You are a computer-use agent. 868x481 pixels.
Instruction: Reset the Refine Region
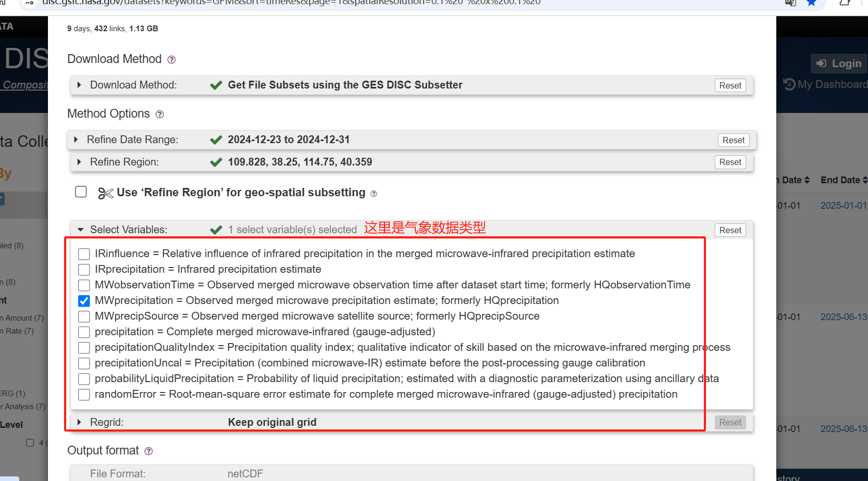730,162
